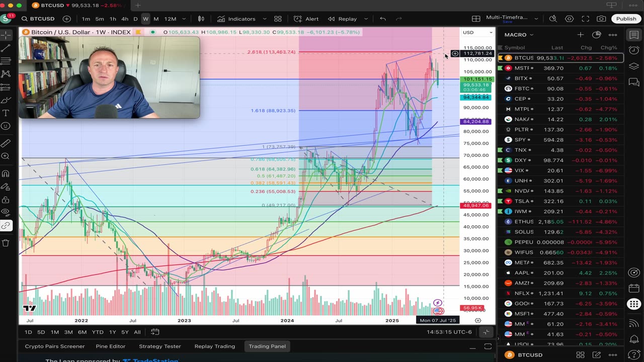Select the W weekly timeframe
The image size is (644, 362).
point(145,19)
